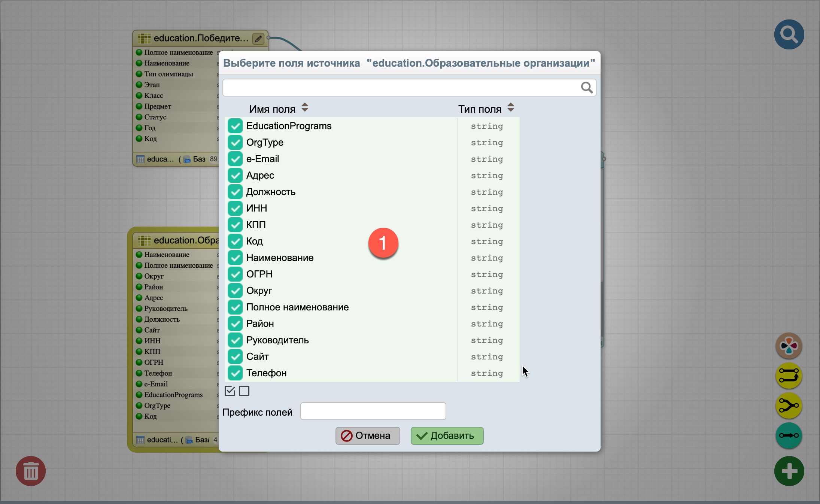Uncheck the Телефон field checkbox

click(x=235, y=373)
